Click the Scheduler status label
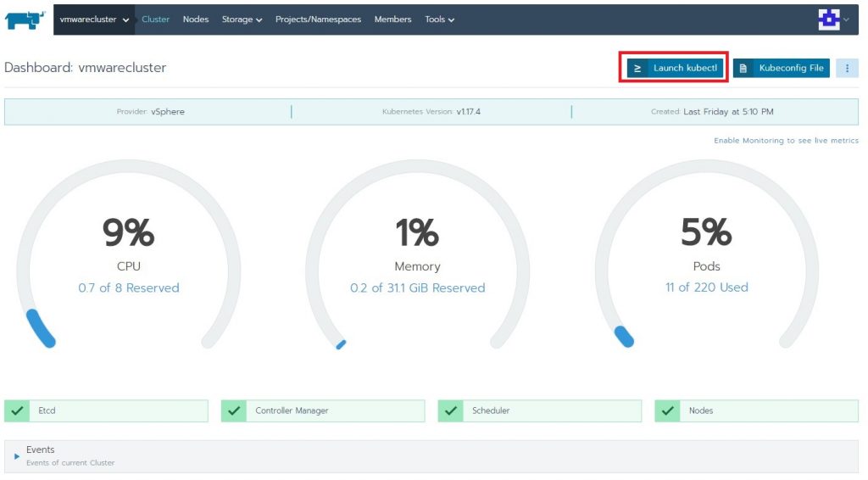This screenshot has height=480, width=868. (491, 410)
